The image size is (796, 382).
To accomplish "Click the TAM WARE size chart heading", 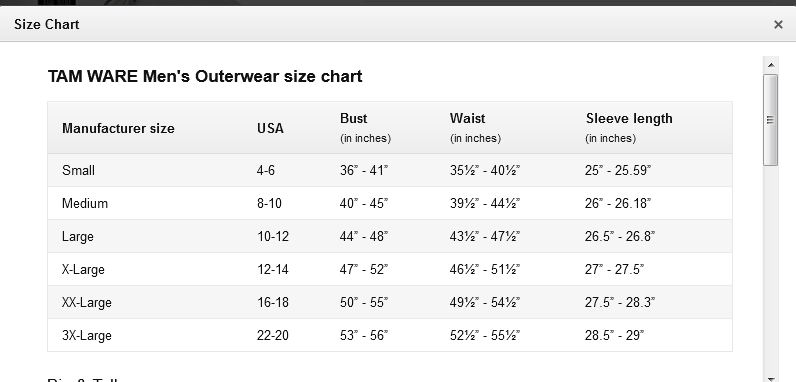I will 205,77.
